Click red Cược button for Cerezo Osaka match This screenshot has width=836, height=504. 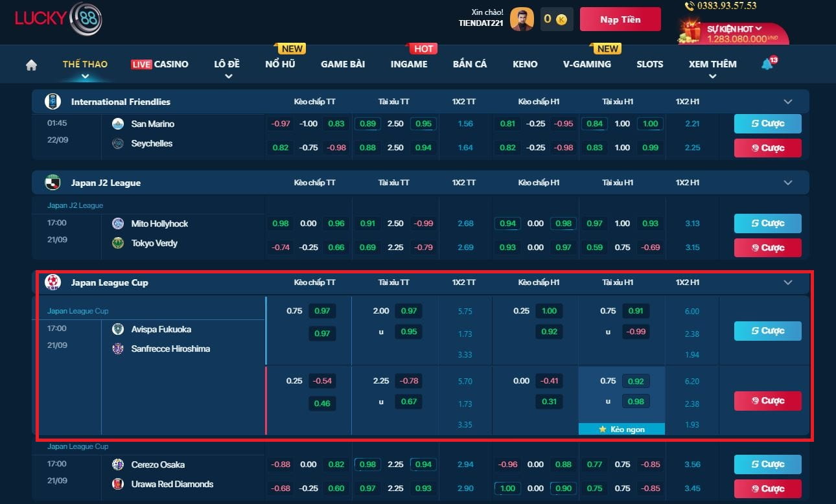[767, 488]
